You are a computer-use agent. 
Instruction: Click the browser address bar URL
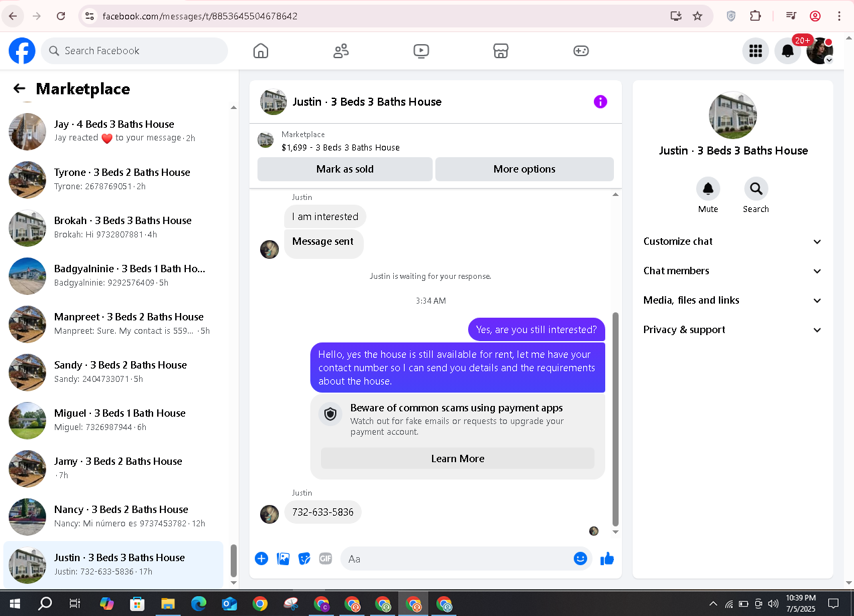pyautogui.click(x=200, y=16)
